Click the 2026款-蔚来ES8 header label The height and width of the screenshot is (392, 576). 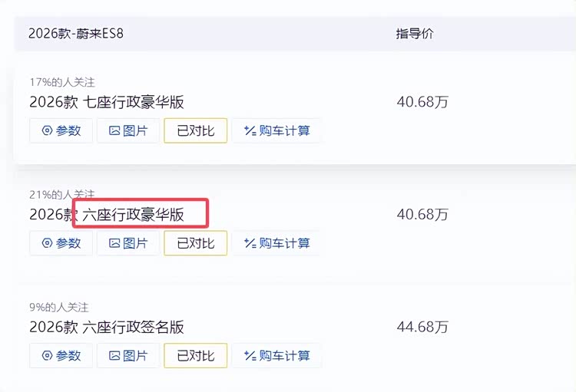point(76,34)
